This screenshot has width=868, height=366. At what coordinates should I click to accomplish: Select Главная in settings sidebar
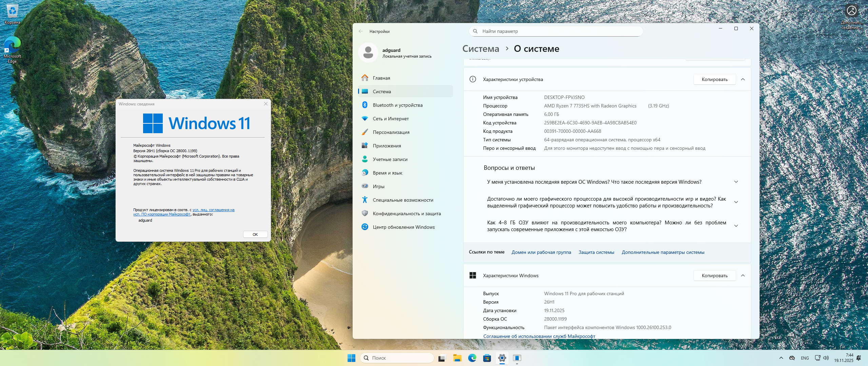click(381, 78)
